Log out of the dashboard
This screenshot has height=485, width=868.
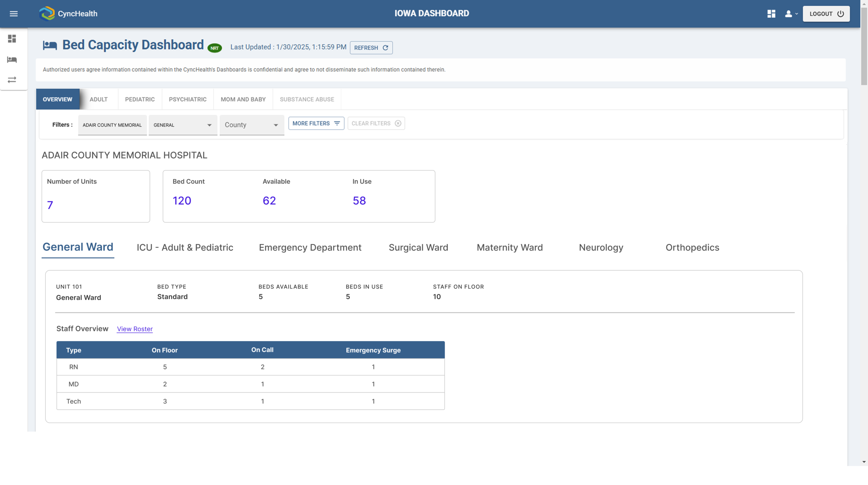click(x=826, y=14)
